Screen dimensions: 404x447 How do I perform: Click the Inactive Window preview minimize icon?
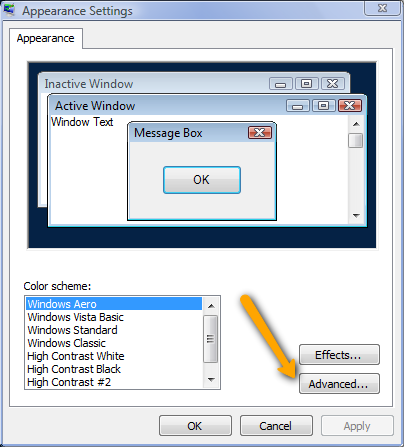281,84
